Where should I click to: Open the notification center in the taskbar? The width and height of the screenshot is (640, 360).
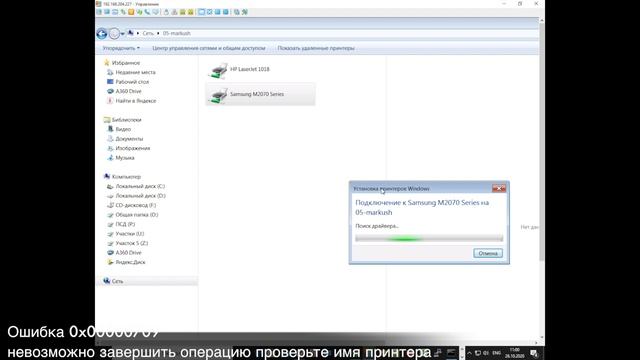(534, 353)
